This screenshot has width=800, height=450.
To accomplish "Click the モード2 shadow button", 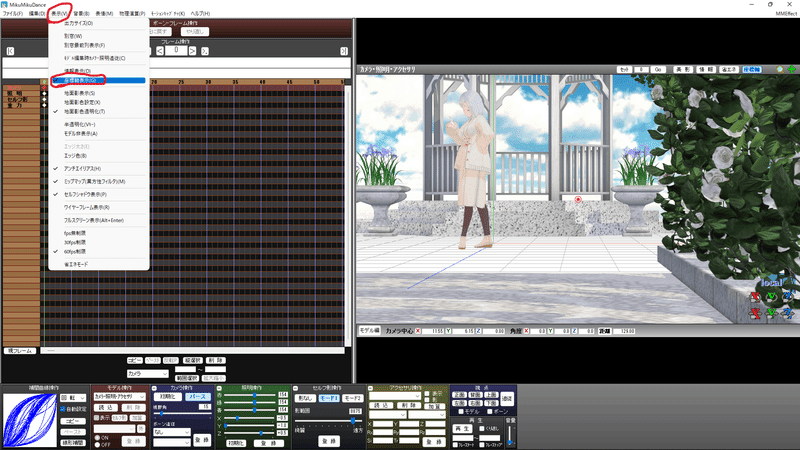I will (352, 398).
